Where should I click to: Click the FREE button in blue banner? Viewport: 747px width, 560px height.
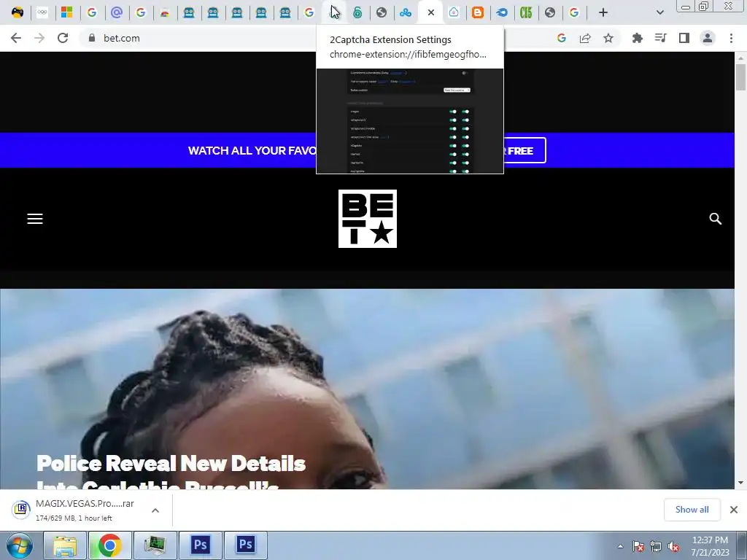coord(525,150)
